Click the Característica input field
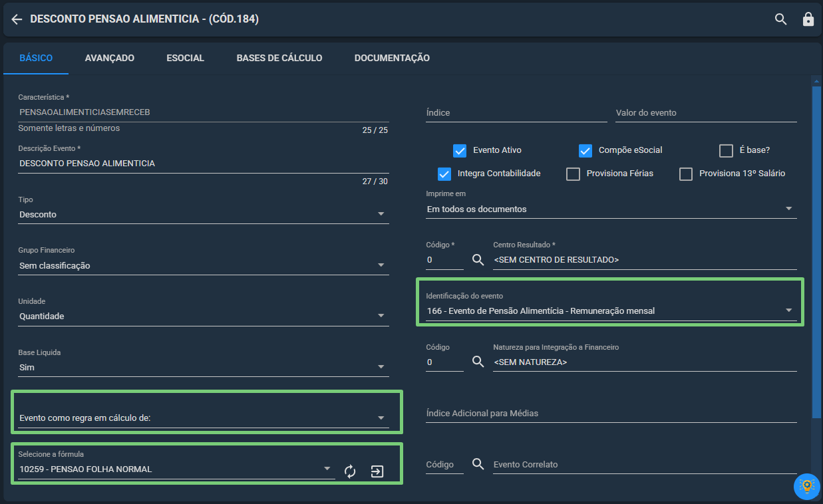This screenshot has width=823, height=504. (203, 112)
